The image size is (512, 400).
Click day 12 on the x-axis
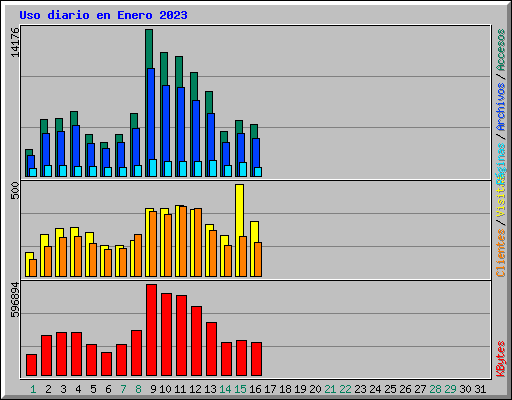click(195, 389)
